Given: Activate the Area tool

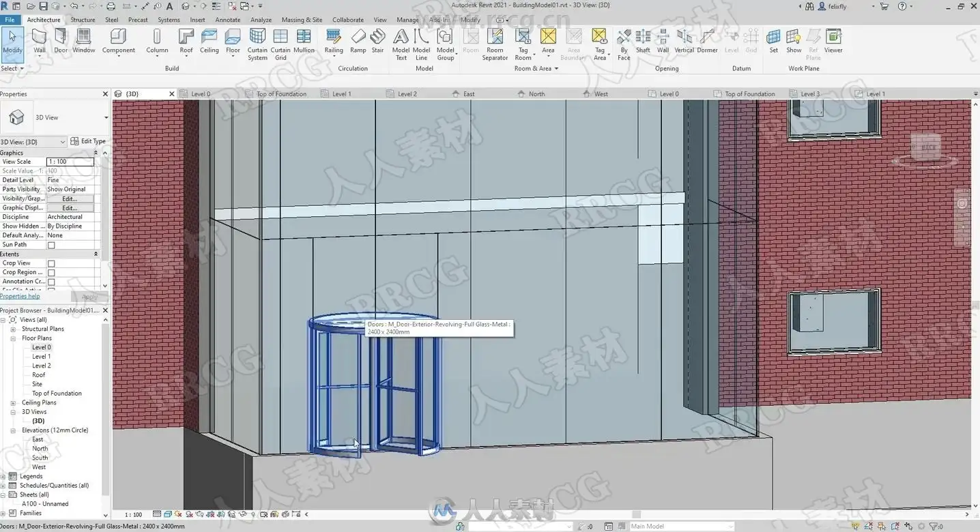Looking at the screenshot, I should tap(548, 42).
